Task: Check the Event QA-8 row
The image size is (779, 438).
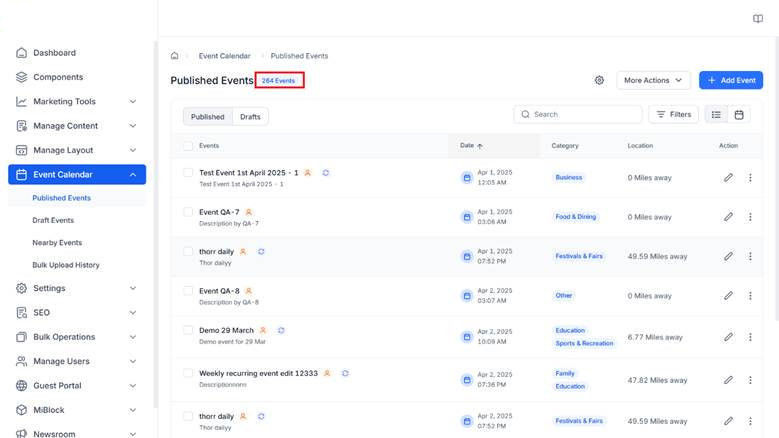Action: coord(188,291)
